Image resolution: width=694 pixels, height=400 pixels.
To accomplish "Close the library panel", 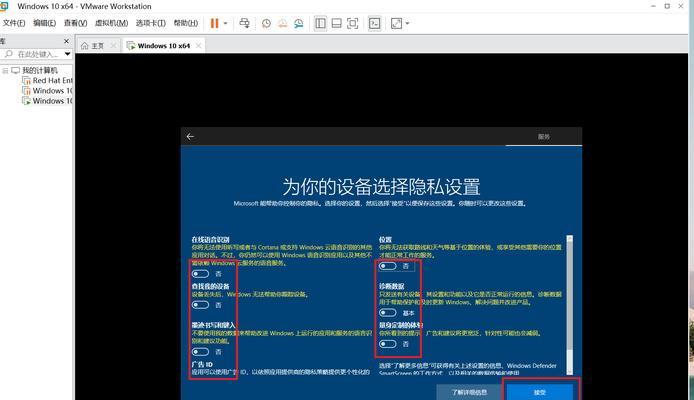I will click(x=66, y=41).
